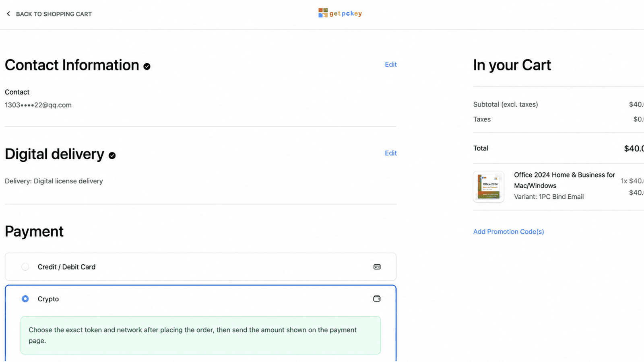Viewport: 644px width, 362px height.
Task: Click the 'In your Cart' heading
Action: pos(512,65)
